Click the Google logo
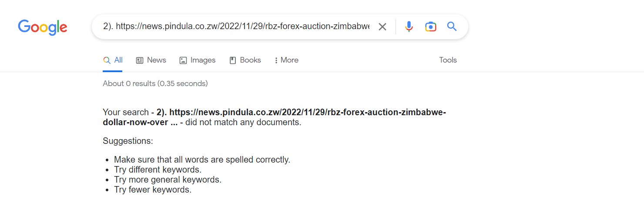 tap(43, 27)
